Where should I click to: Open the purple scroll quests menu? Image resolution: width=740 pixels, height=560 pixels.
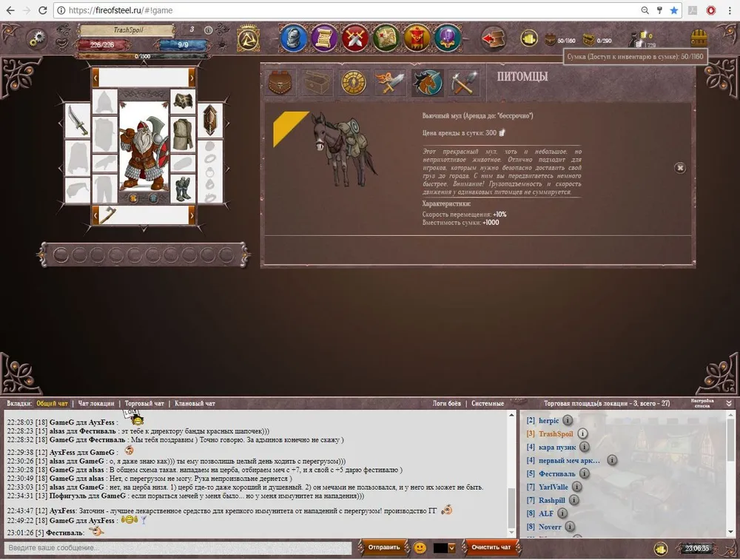324,38
